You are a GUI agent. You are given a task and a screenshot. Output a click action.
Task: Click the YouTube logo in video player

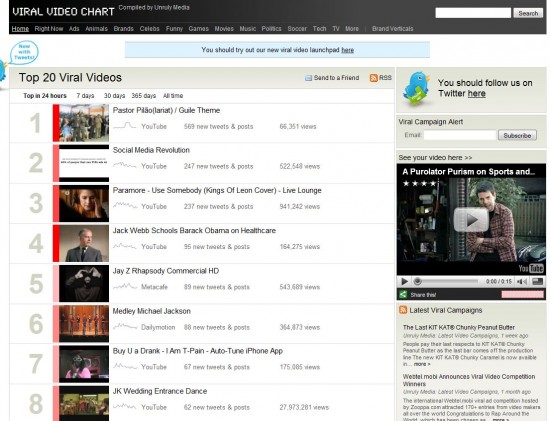(x=531, y=269)
